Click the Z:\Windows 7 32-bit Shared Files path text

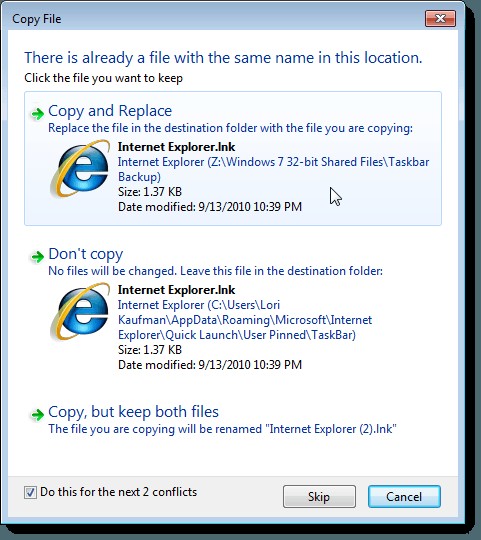click(273, 169)
